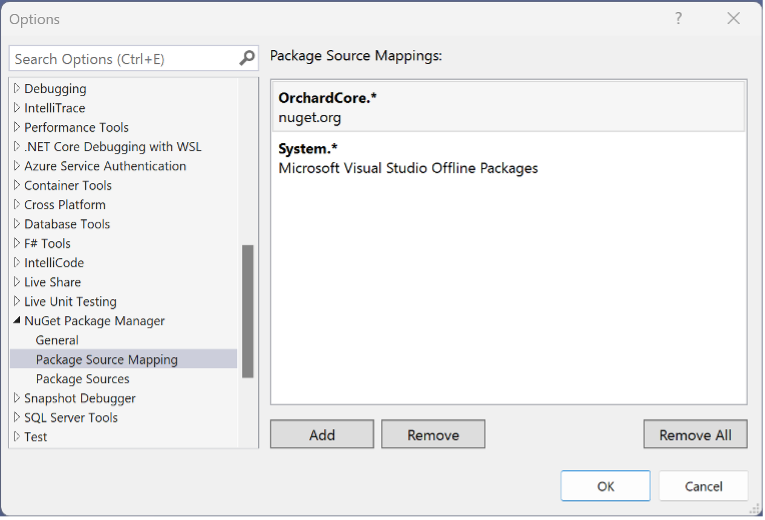
Task: Click the Remove button
Action: pos(433,434)
